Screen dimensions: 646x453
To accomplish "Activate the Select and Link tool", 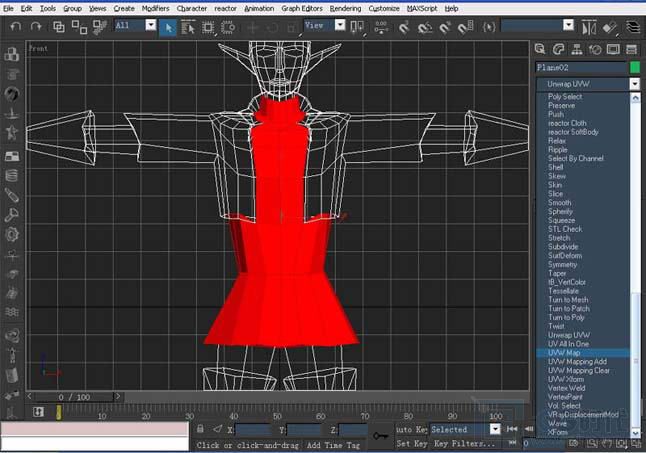I will coord(59,27).
